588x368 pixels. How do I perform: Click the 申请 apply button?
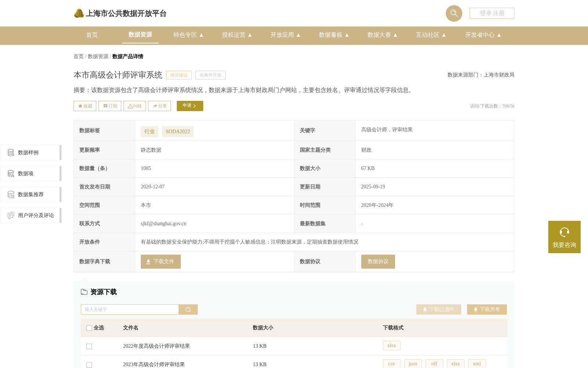tap(190, 106)
